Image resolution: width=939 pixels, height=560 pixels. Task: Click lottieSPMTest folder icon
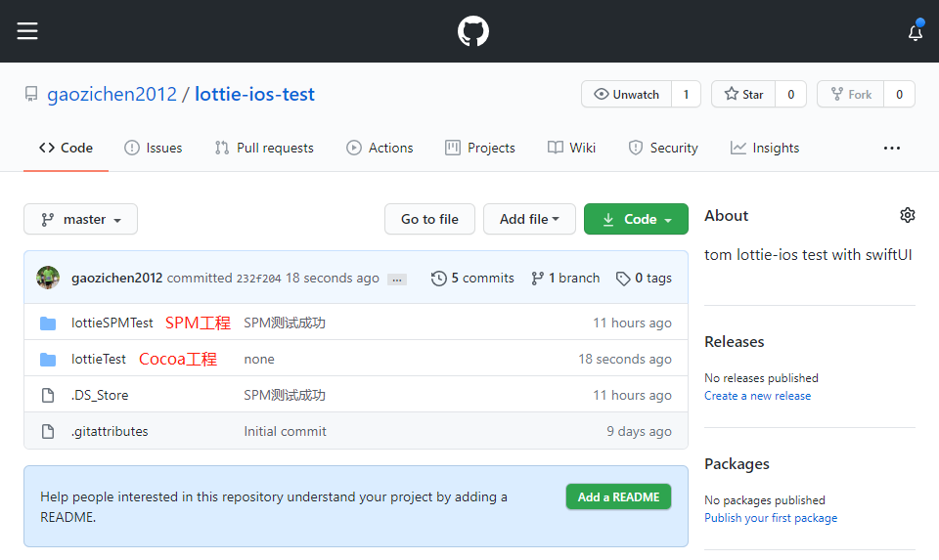pos(48,323)
